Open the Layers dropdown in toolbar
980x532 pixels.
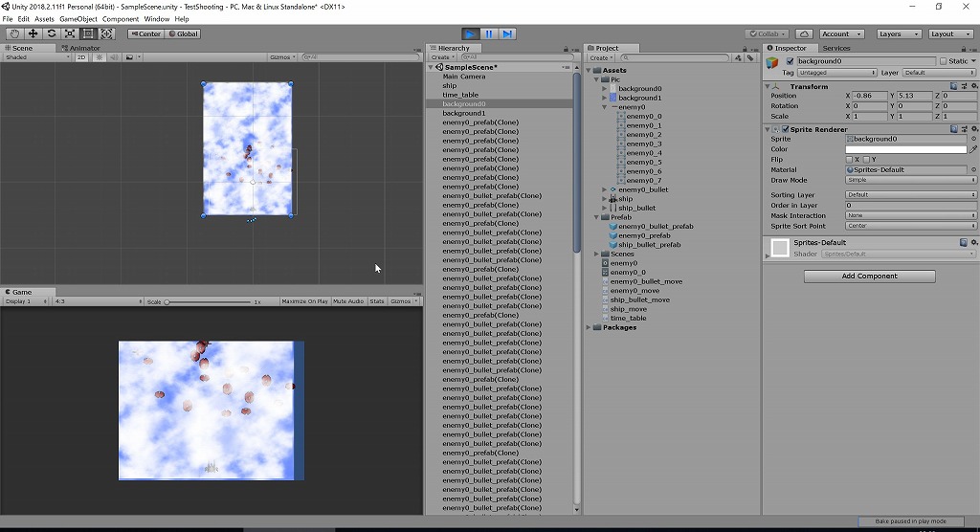click(x=899, y=33)
